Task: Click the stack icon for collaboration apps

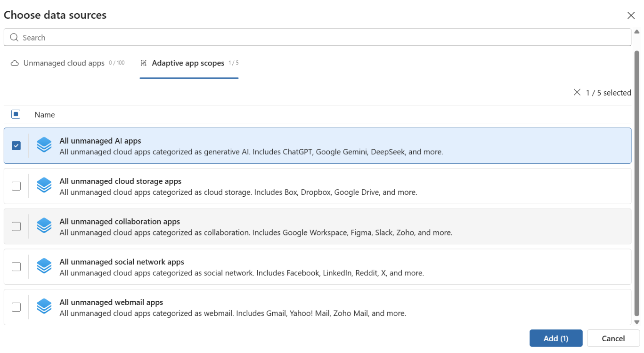Action: click(44, 226)
